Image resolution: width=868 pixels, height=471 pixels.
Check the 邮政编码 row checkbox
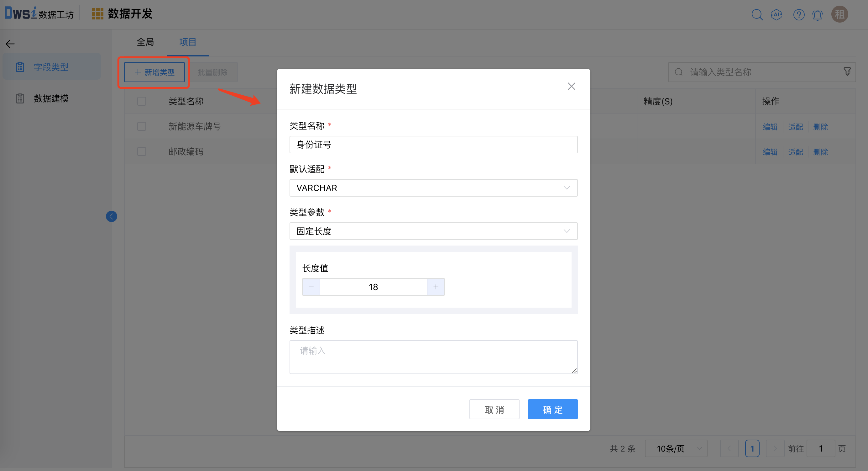[142, 152]
